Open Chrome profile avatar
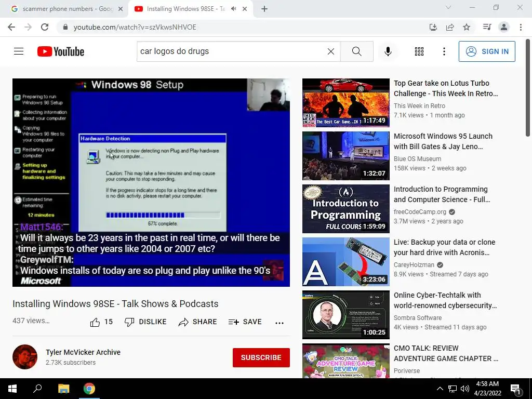 [504, 27]
